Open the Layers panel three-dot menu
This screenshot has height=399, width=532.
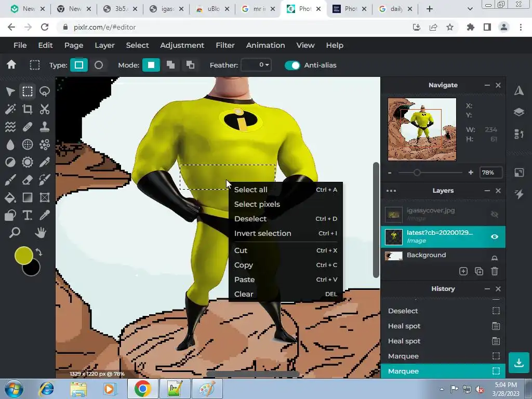pos(391,191)
